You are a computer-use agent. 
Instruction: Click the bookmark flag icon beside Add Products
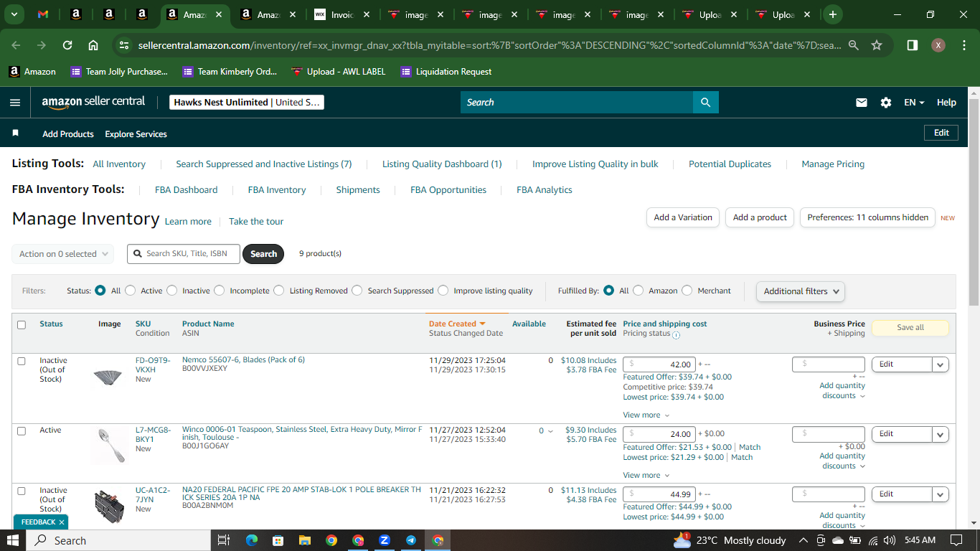point(16,133)
